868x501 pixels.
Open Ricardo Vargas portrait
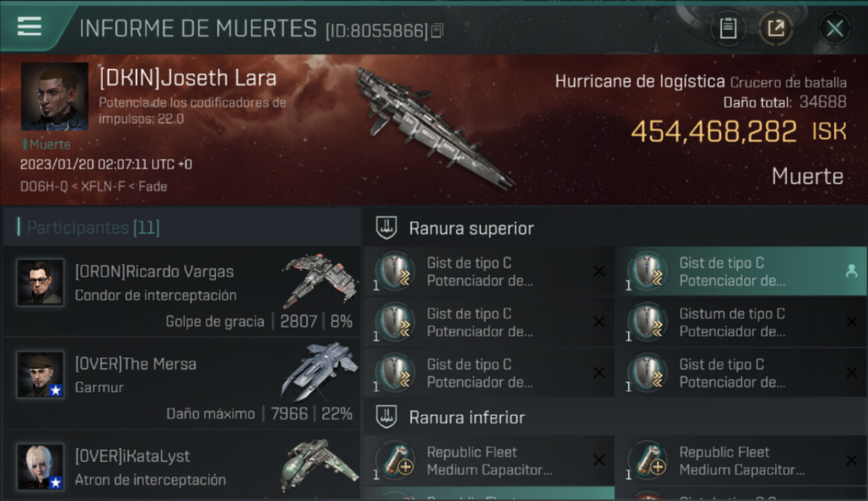[x=40, y=283]
